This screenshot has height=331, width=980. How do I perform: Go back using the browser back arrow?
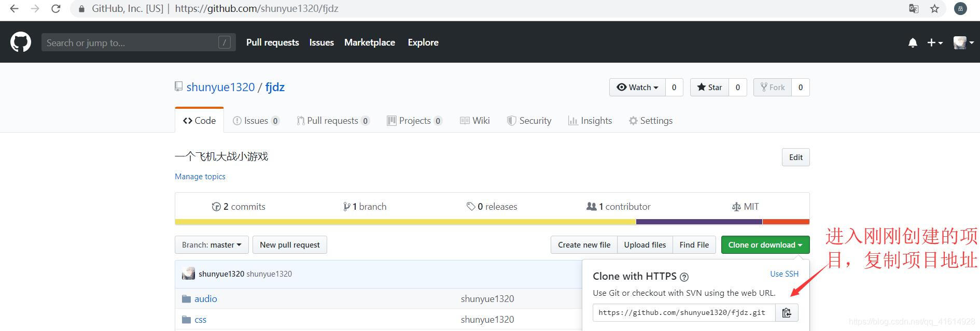coord(14,9)
